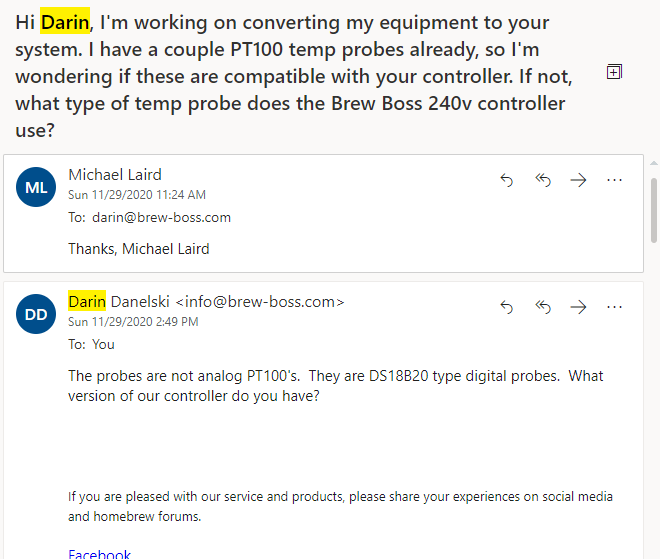Click the scrollbar up arrow
660x559 pixels.
pyautogui.click(x=654, y=163)
